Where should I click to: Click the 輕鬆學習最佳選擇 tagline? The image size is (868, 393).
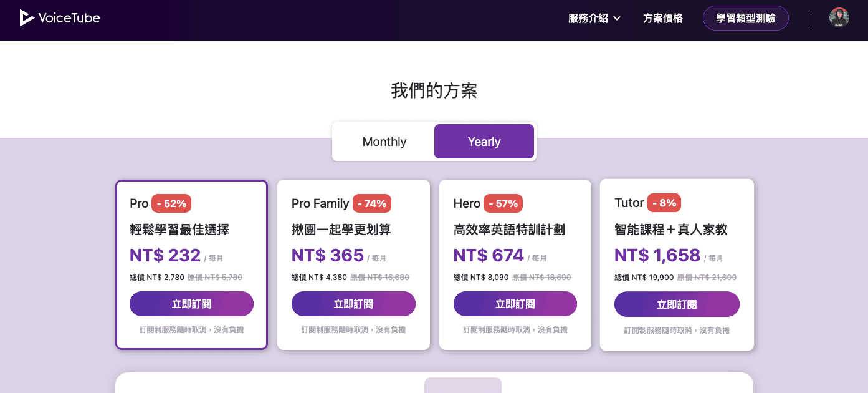179,230
